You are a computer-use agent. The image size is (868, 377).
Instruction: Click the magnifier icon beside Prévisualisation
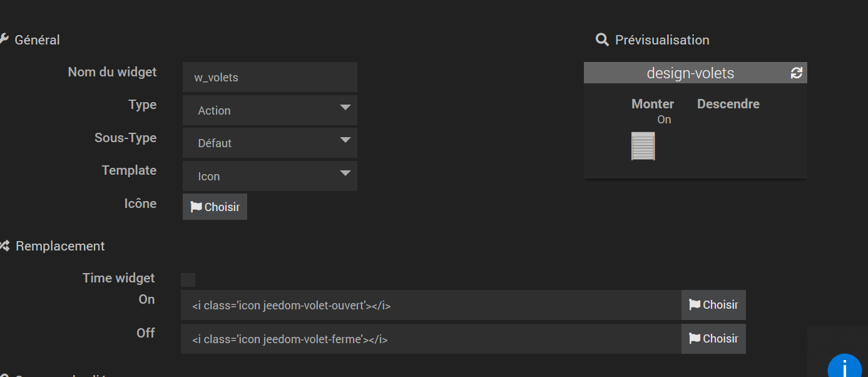[x=602, y=40]
